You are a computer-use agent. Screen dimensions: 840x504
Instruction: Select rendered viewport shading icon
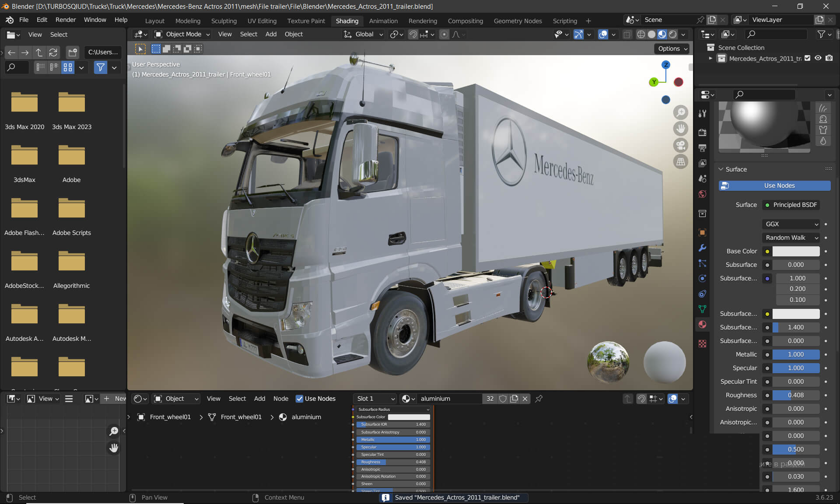673,34
